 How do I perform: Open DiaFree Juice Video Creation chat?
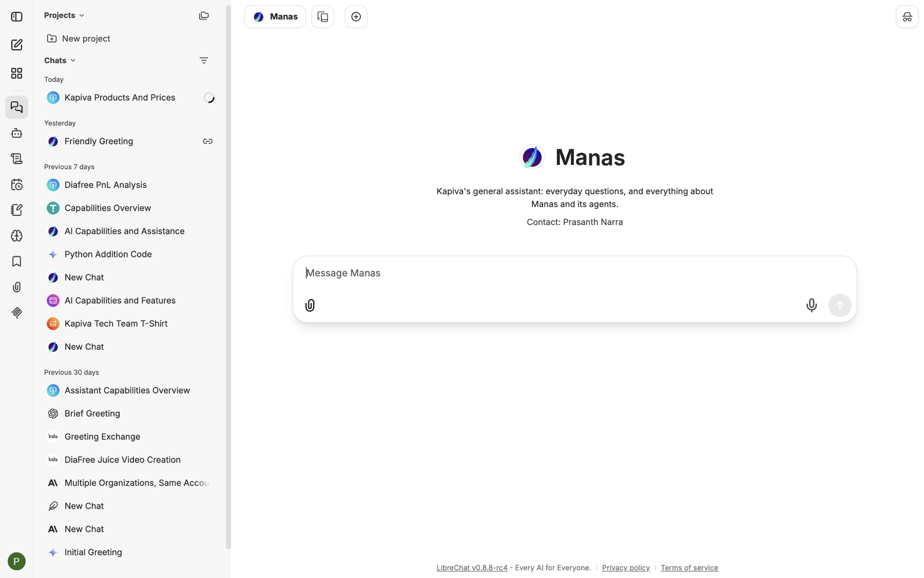tap(130, 460)
